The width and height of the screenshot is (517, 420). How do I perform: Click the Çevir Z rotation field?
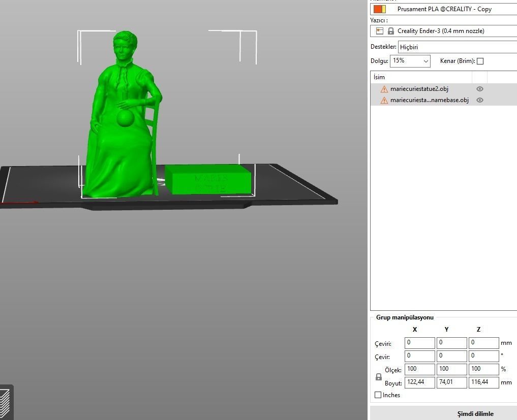coord(483,356)
